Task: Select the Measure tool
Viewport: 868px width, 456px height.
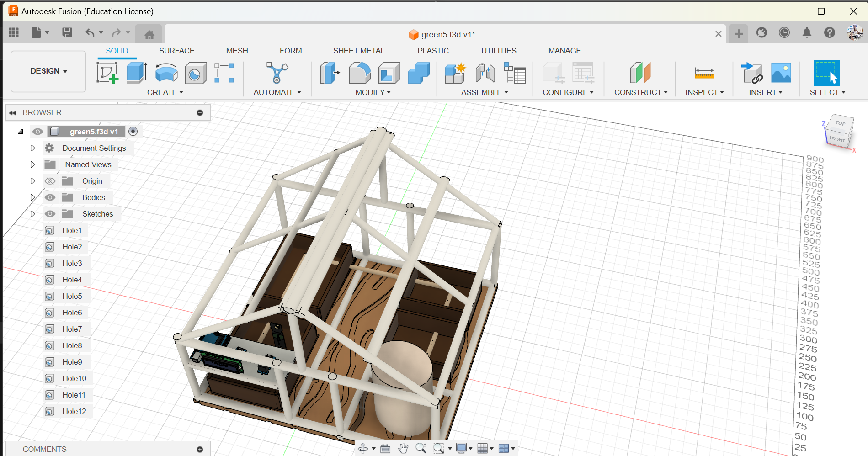Action: tap(704, 73)
